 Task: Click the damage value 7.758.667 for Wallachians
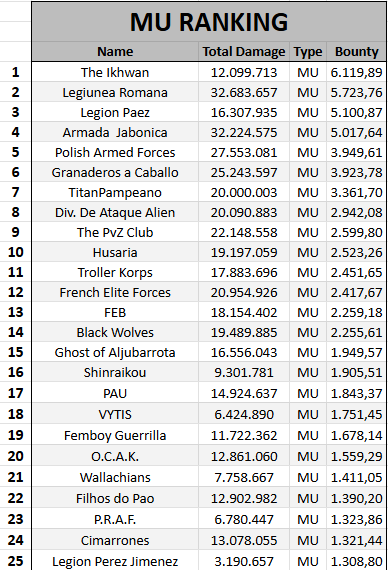coord(244,477)
